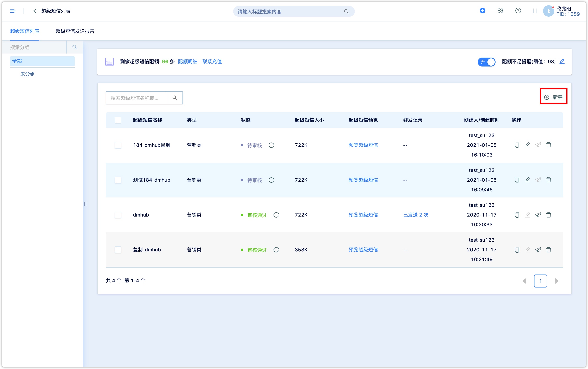This screenshot has width=588, height=369.
Task: Delete the 测试184_dmhub message
Action: coord(548,180)
